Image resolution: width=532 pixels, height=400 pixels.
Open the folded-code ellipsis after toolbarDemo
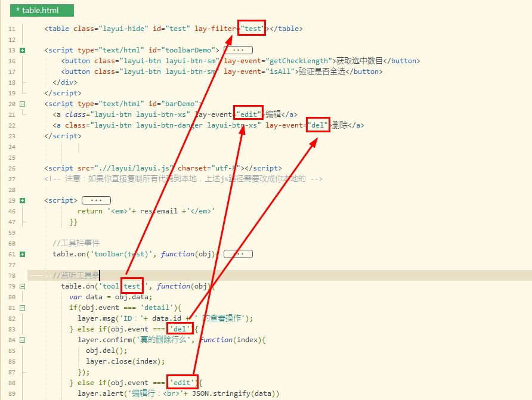239,50
